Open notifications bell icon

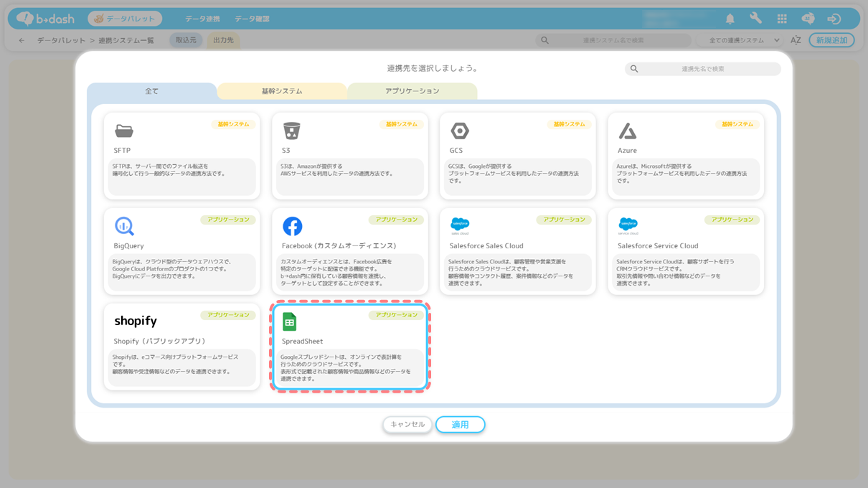[730, 19]
